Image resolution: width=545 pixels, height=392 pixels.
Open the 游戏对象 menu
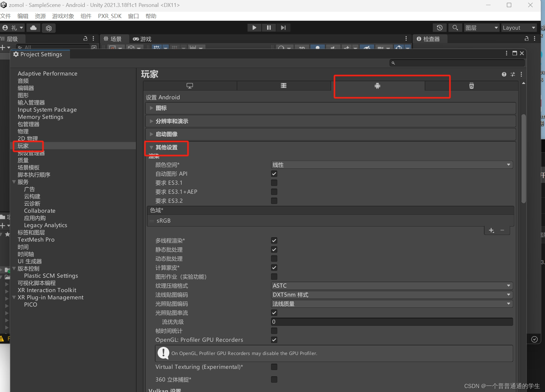click(x=63, y=16)
